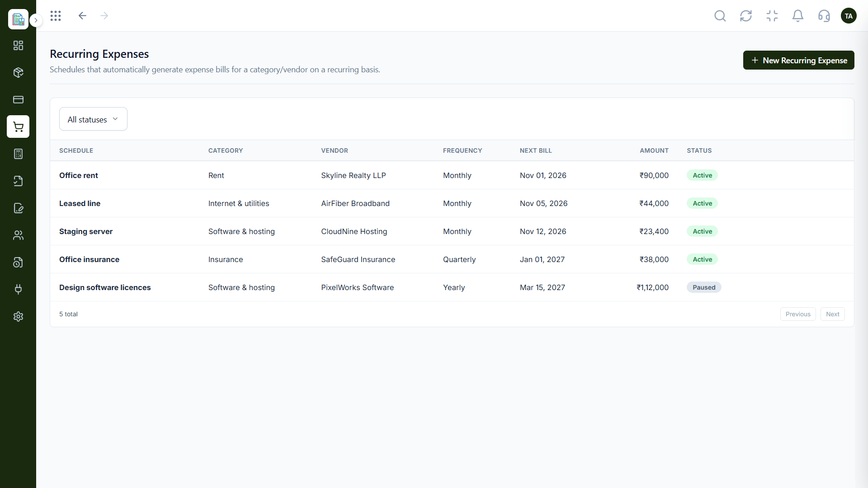Image resolution: width=868 pixels, height=488 pixels.
Task: Open the Design software licences schedule
Action: point(105,287)
